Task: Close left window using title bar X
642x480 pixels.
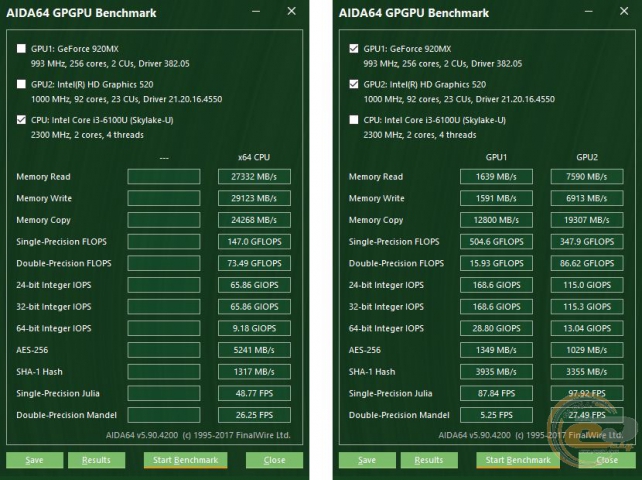Action: point(291,13)
